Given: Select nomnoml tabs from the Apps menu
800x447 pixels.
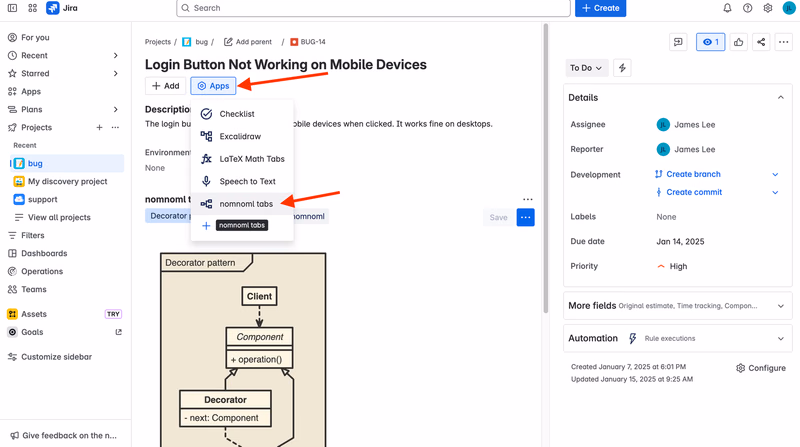Looking at the screenshot, I should pyautogui.click(x=242, y=204).
